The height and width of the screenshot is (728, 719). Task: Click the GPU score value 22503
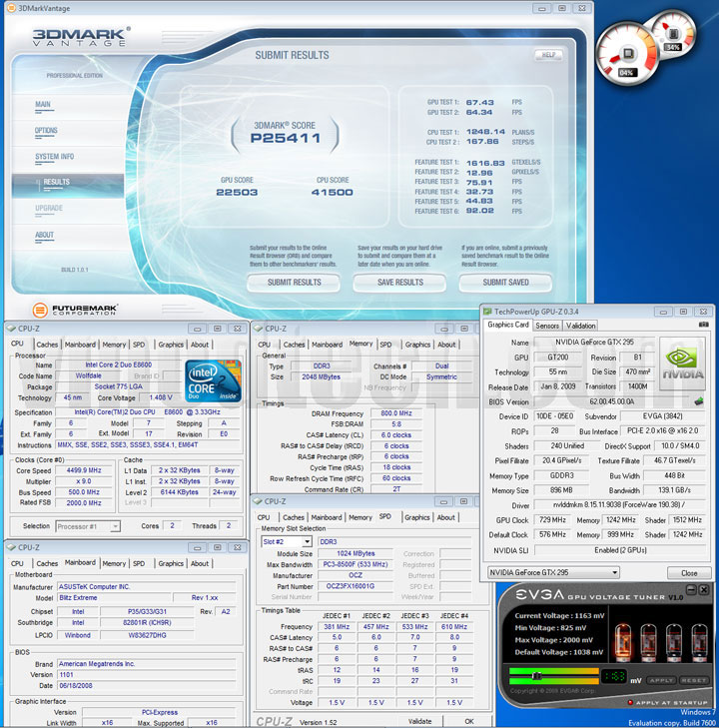click(237, 192)
